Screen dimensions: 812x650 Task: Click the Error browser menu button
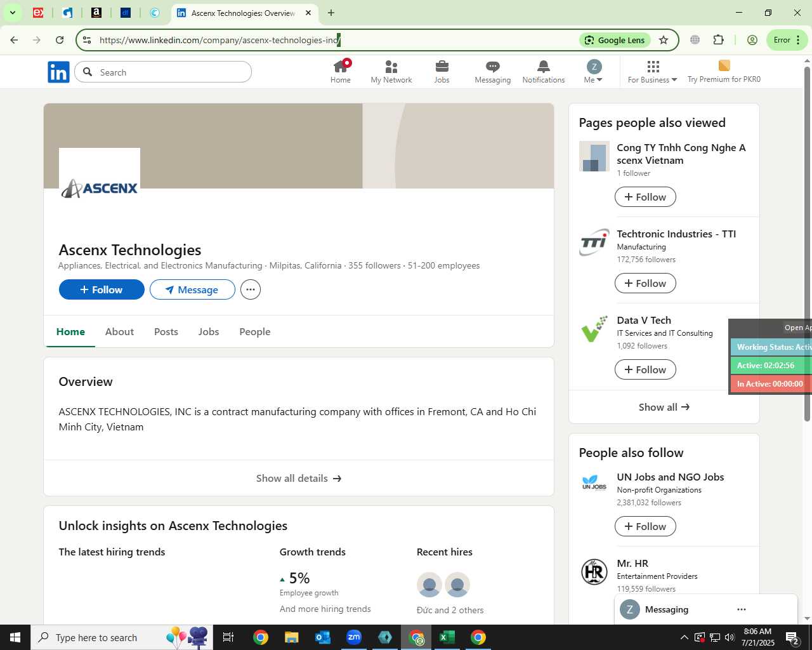[x=787, y=40]
